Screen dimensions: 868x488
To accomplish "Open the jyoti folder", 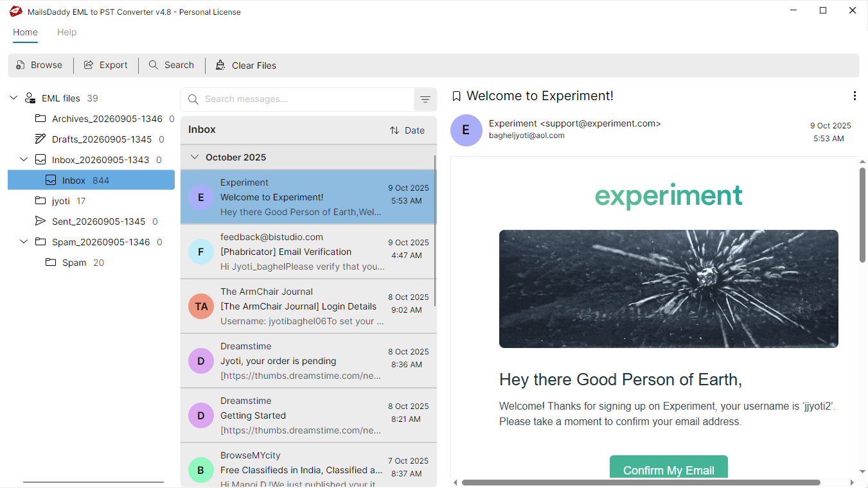I will (60, 201).
